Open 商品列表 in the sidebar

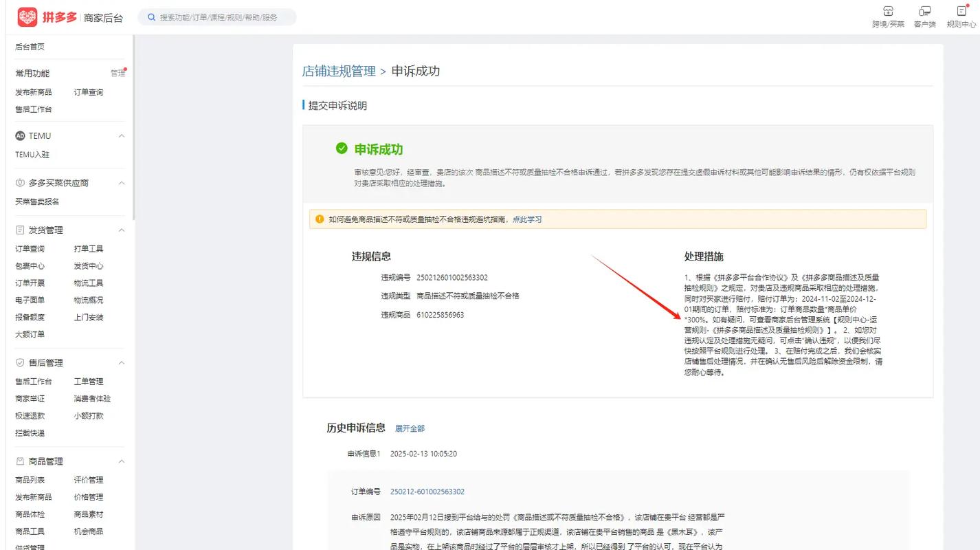[30, 480]
